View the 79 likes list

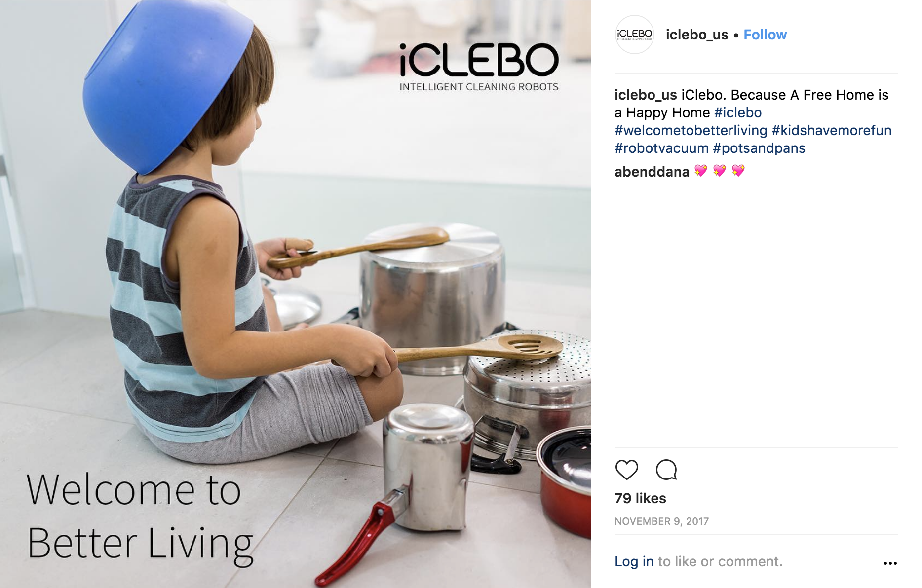tap(640, 498)
